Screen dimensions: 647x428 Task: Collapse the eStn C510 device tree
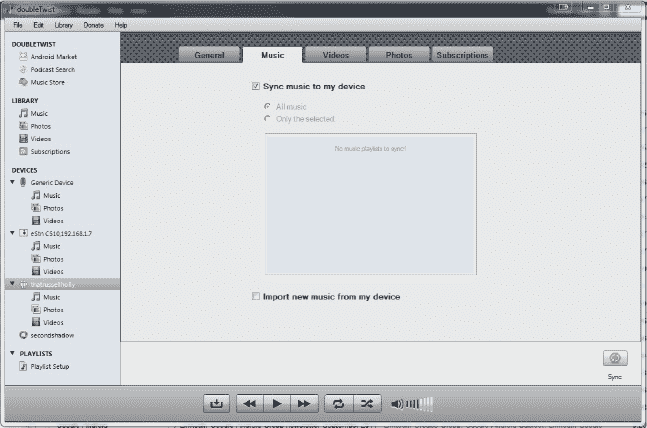12,233
